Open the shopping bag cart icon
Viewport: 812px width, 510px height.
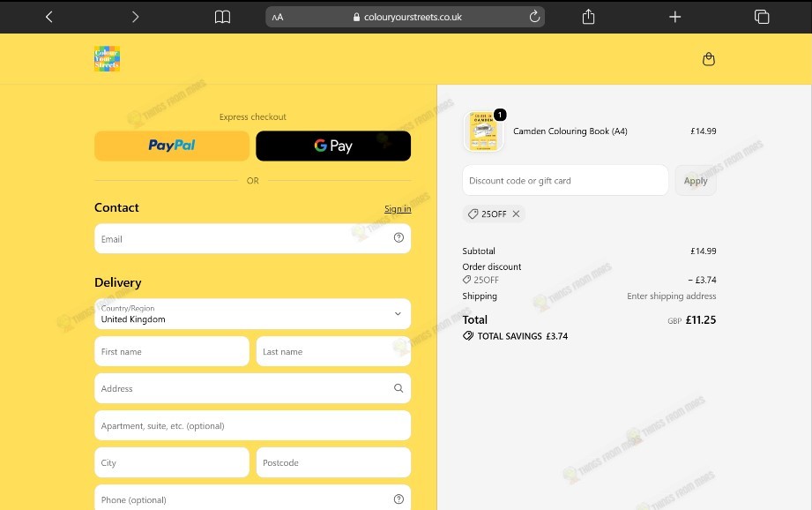click(709, 59)
